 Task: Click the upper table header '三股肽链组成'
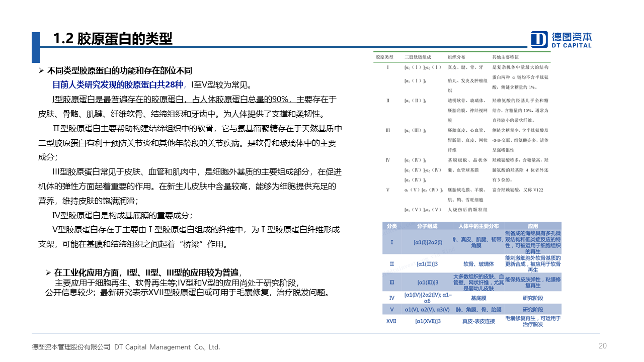pos(418,57)
